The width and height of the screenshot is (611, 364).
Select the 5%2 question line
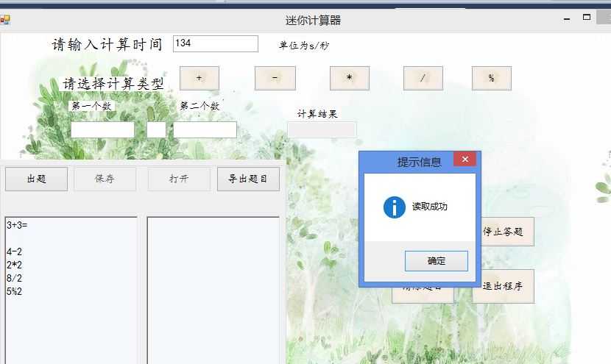click(x=15, y=292)
